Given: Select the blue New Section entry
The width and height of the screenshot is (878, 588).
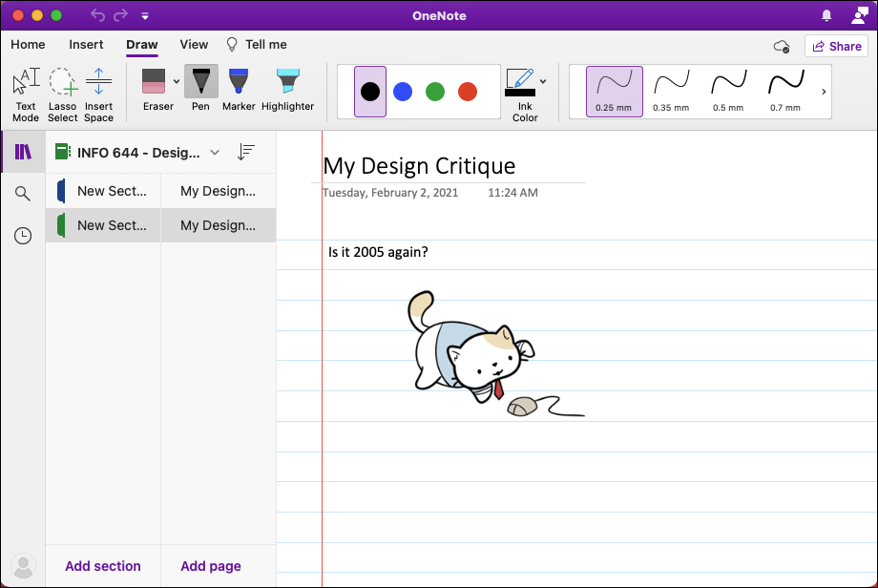Looking at the screenshot, I should coord(103,191).
